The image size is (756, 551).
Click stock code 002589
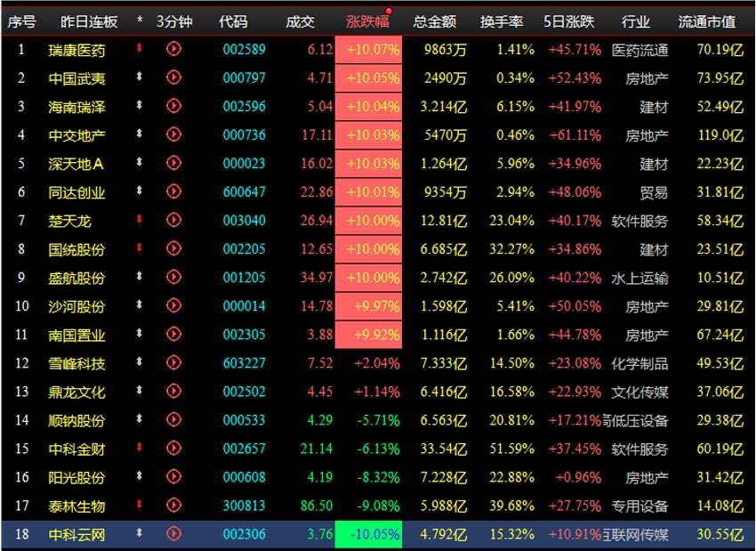pyautogui.click(x=244, y=49)
